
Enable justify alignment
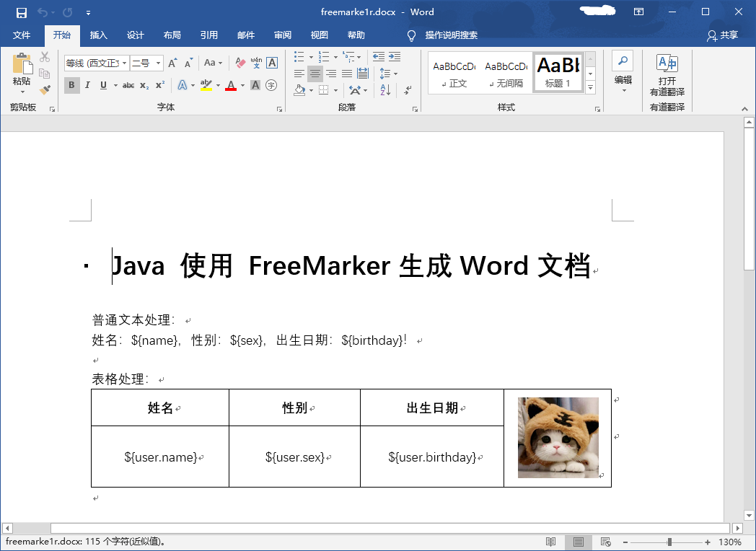click(x=346, y=73)
